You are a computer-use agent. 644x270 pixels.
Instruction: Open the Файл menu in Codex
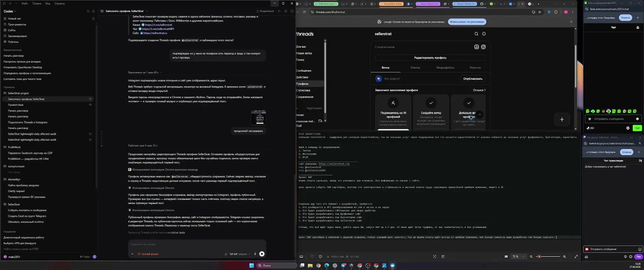pyautogui.click(x=25, y=3)
